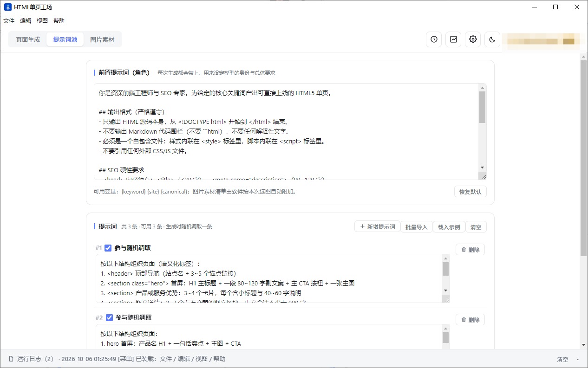Open settings gear icon
Viewport: 588px width, 368px height.
pyautogui.click(x=473, y=39)
